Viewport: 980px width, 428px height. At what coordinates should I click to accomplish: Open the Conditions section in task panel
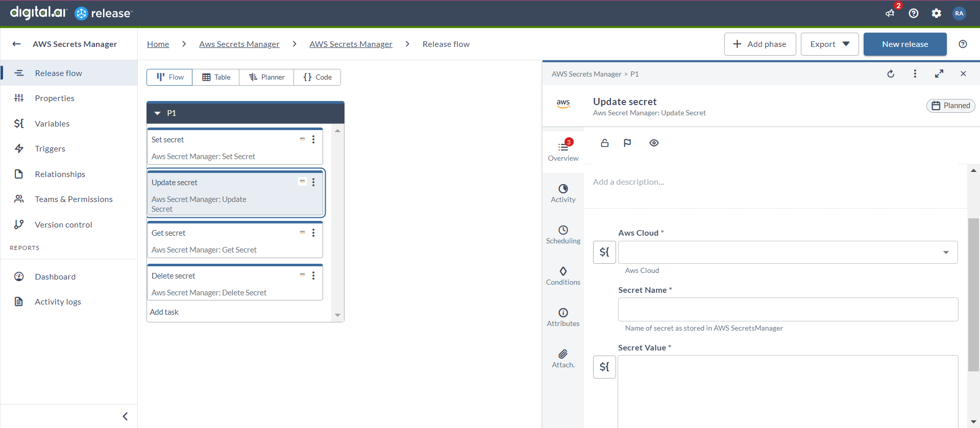tap(563, 275)
